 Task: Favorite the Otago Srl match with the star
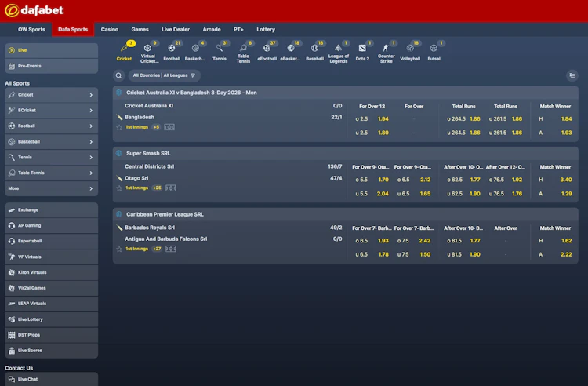click(x=119, y=188)
